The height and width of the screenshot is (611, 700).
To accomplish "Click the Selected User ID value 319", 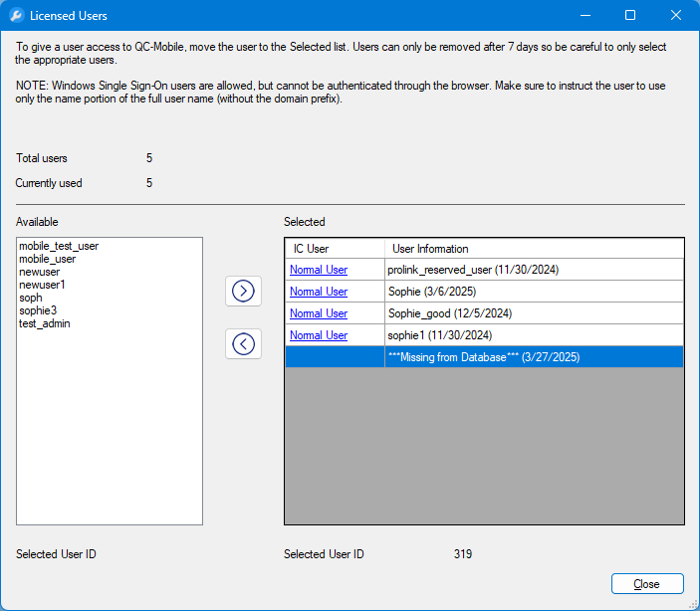I will (x=463, y=554).
